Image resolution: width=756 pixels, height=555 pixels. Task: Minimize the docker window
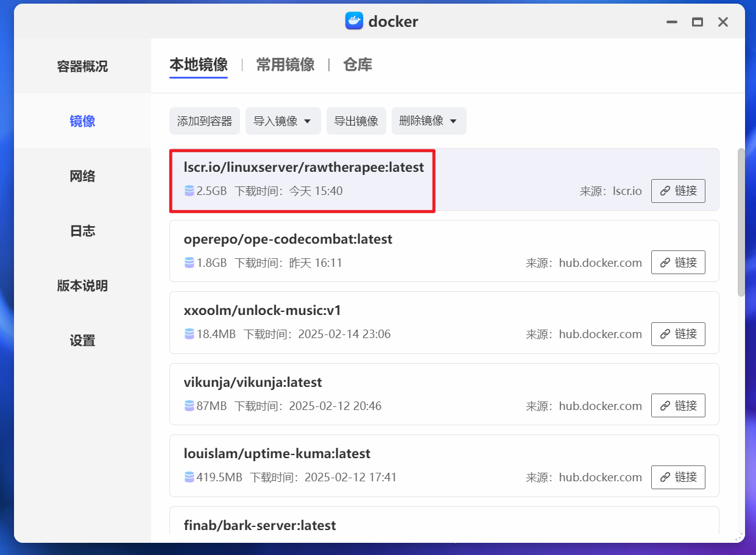click(x=672, y=22)
